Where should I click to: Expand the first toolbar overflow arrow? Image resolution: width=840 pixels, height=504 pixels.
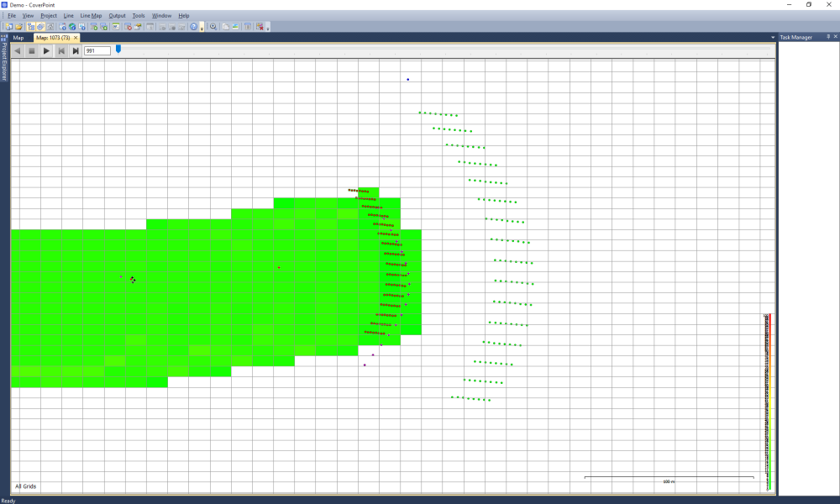tap(202, 28)
